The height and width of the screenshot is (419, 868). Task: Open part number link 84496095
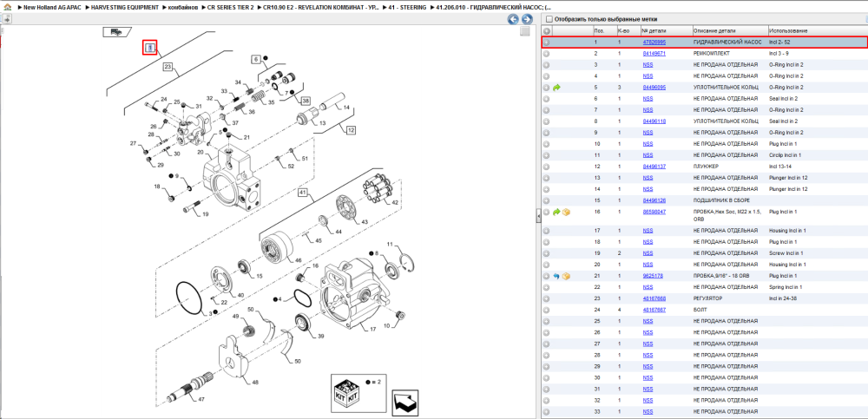654,88
